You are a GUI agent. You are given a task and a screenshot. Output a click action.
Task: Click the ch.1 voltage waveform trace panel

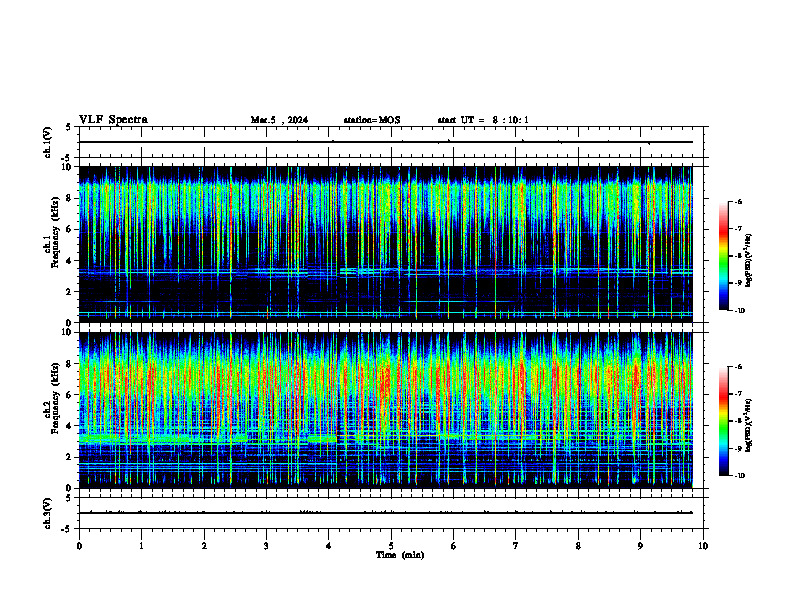(x=390, y=142)
